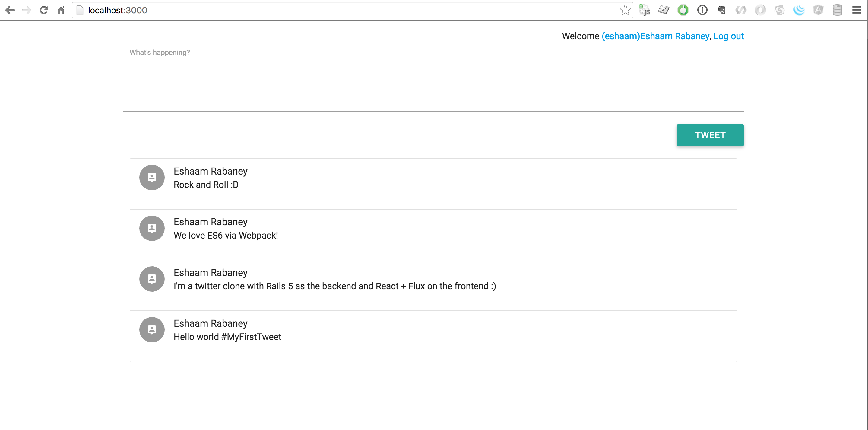
Task: Open the AngularJS shield extension
Action: coord(818,10)
